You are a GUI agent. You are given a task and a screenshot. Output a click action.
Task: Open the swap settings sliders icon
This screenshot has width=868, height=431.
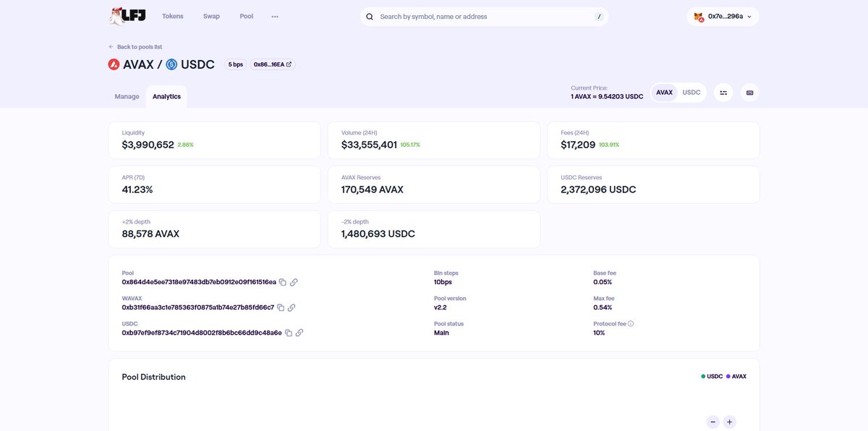pos(723,93)
